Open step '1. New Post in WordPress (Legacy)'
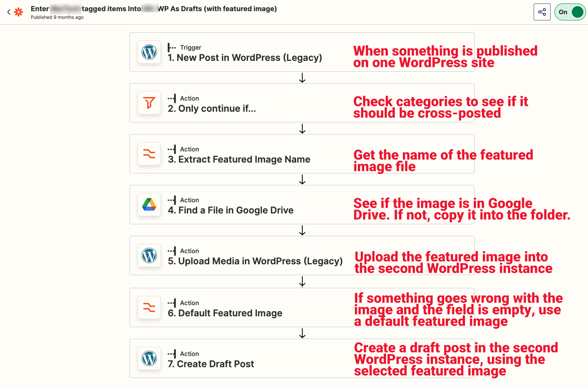The width and height of the screenshot is (588, 388). click(x=244, y=58)
